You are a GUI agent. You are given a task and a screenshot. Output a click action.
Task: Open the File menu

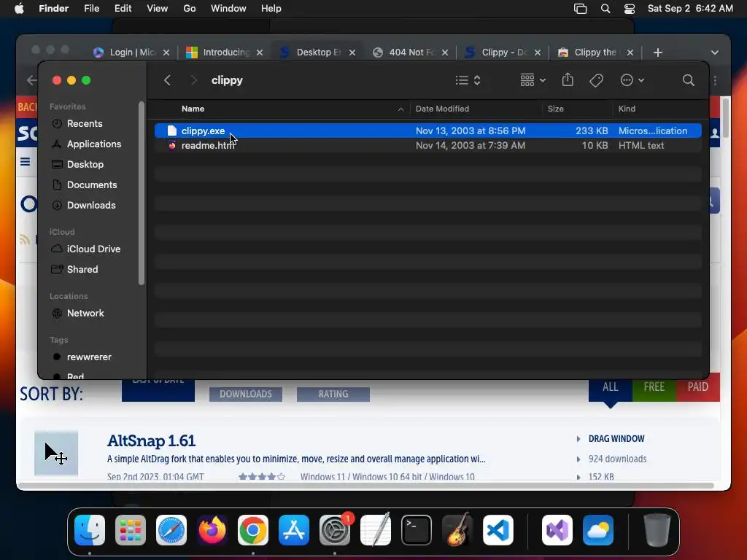coord(91,9)
